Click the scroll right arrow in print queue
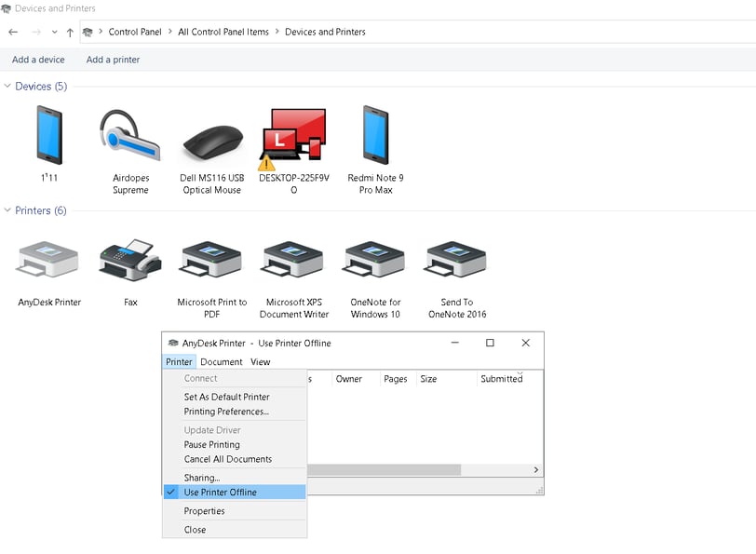756x554 pixels. coord(536,469)
